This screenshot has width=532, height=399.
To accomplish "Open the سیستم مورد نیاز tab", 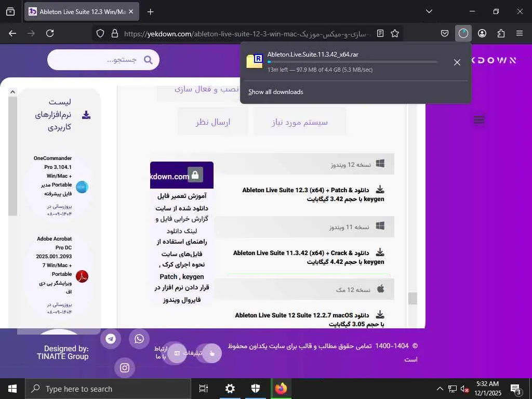I will (300, 122).
